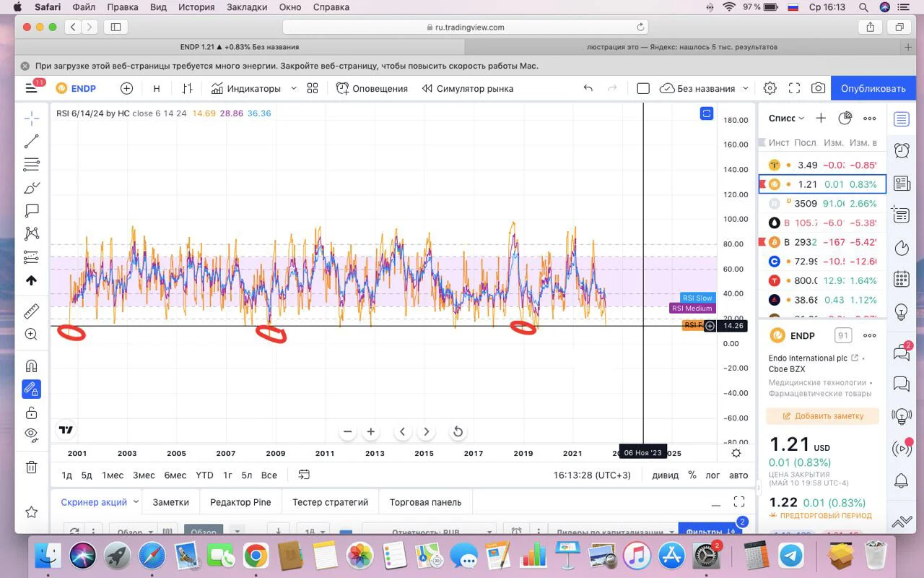Viewport: 924px width, 578px height.
Task: Zoom in the chart with plus button
Action: (x=371, y=432)
